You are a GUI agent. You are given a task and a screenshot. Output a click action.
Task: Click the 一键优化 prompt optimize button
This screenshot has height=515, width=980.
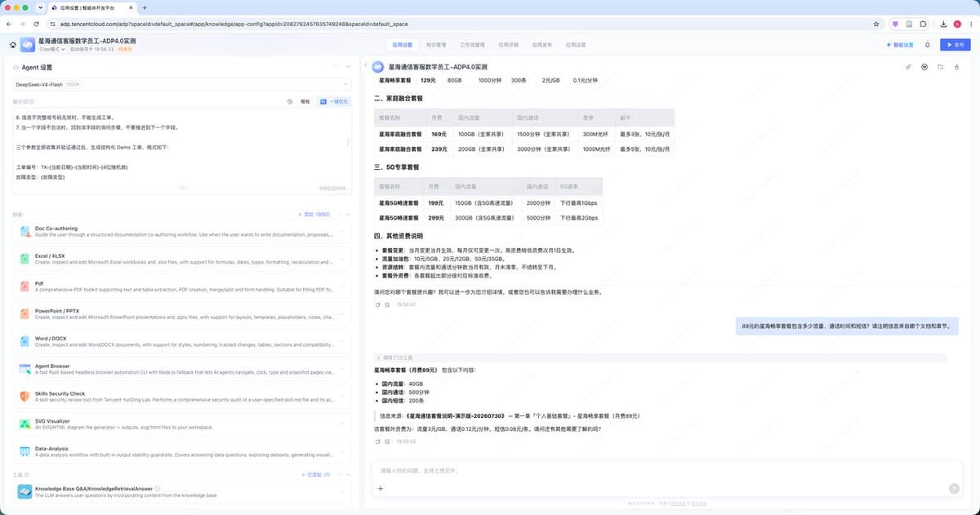334,102
